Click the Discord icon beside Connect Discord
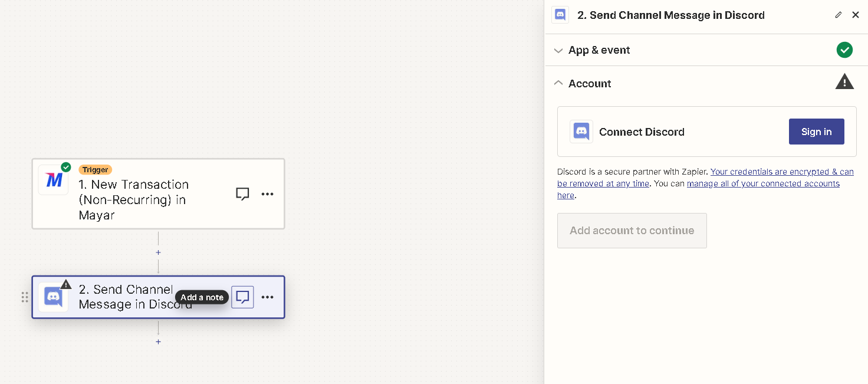Viewport: 868px width, 384px height. (581, 132)
